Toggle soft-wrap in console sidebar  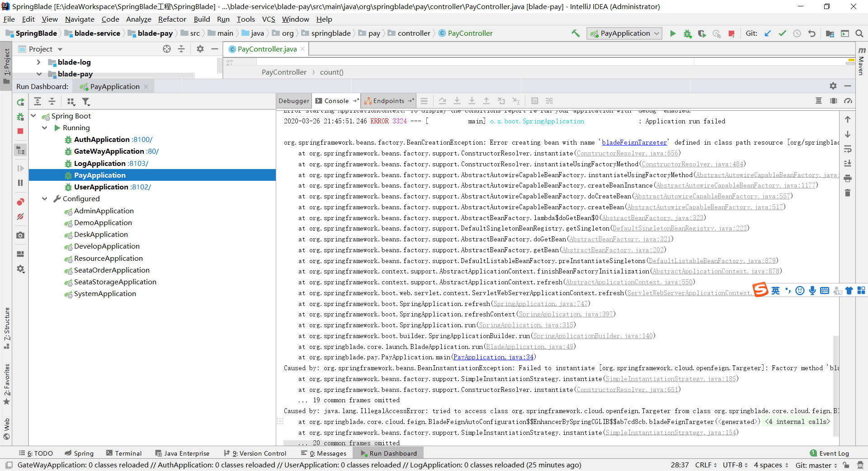pyautogui.click(x=848, y=149)
